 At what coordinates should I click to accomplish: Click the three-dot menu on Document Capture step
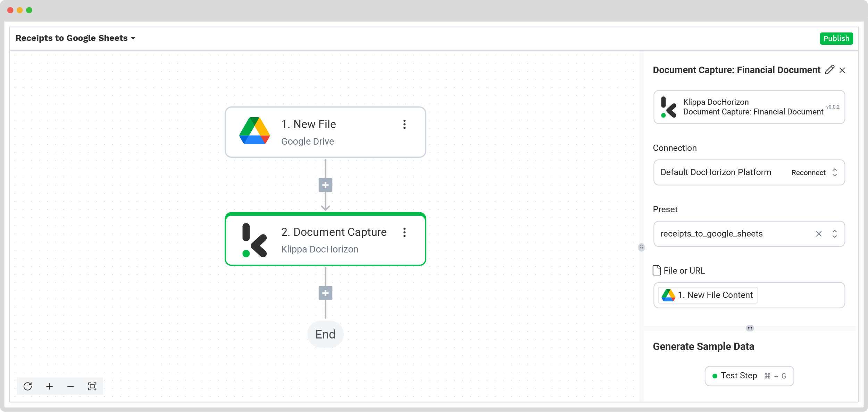tap(404, 233)
